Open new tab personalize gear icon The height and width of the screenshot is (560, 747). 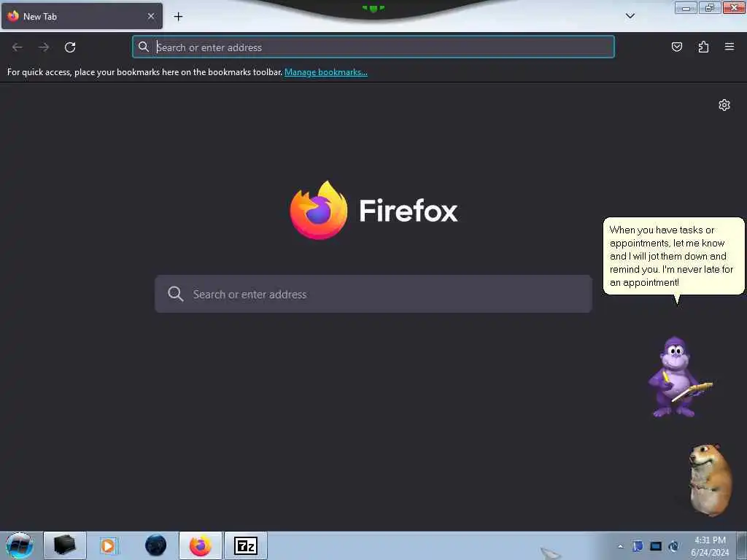724,105
